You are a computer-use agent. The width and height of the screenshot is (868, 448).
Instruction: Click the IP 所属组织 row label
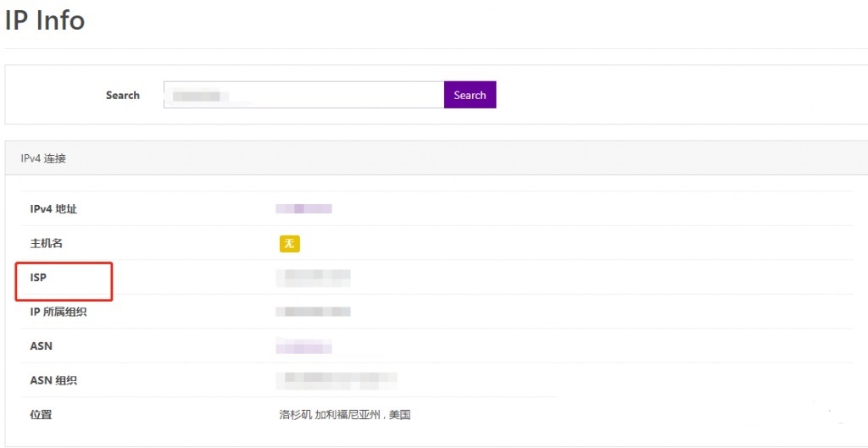(58, 312)
